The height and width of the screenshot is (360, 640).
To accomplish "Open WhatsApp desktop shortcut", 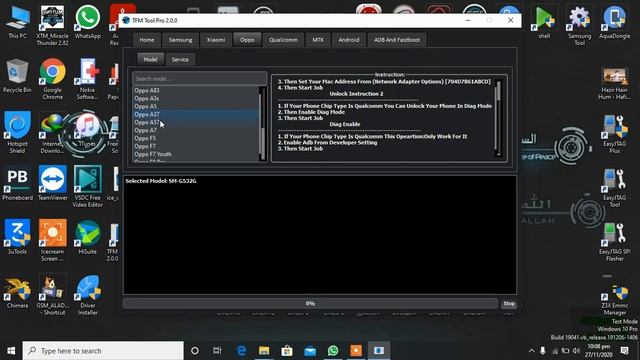I will tap(87, 23).
